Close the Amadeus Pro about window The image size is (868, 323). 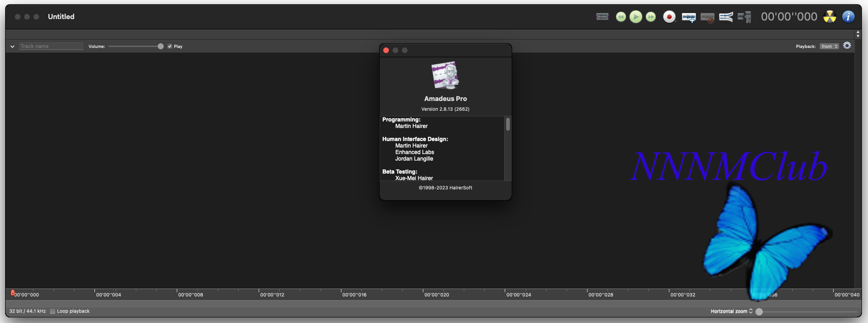[x=386, y=50]
